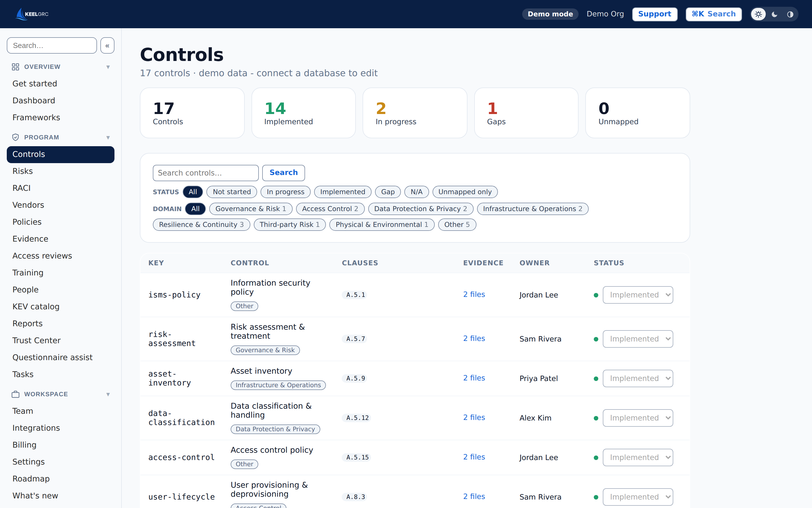The image size is (812, 508).
Task: Select the auto contrast theme icon
Action: pyautogui.click(x=790, y=14)
